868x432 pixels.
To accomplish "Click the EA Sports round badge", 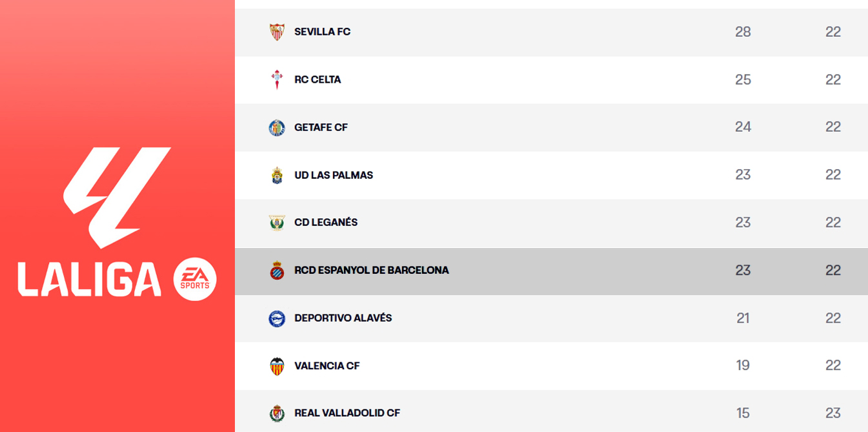I will pyautogui.click(x=195, y=279).
